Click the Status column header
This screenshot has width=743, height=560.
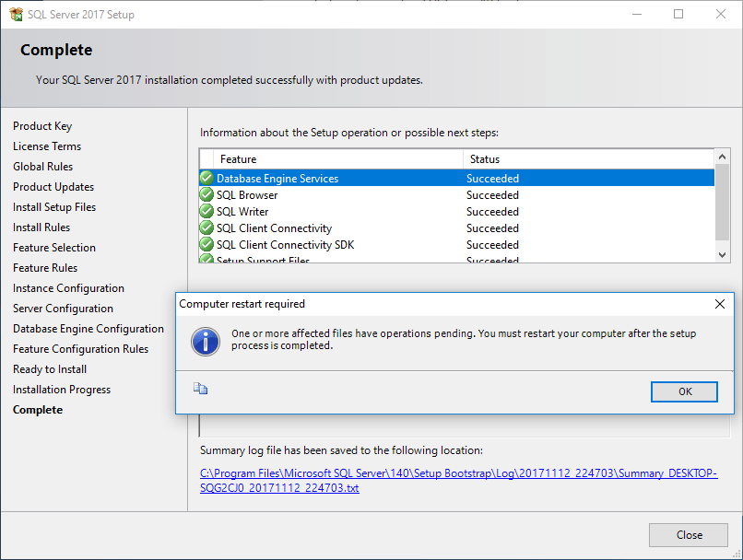588,159
